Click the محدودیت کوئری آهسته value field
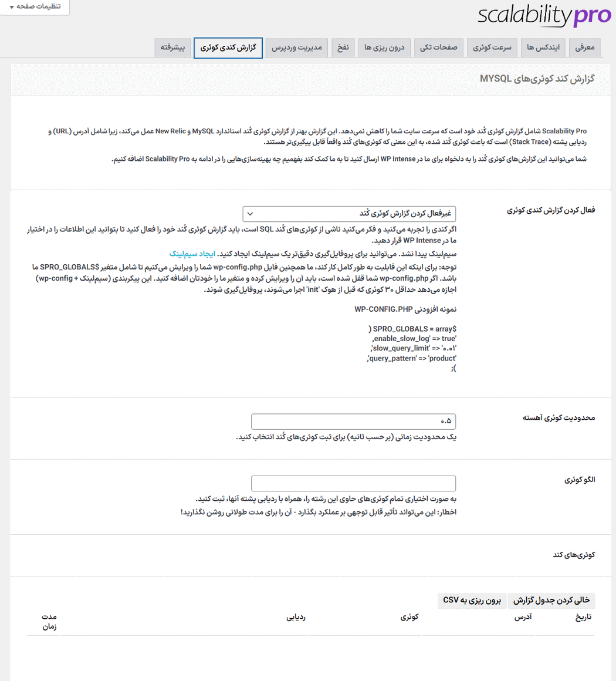The width and height of the screenshot is (616, 681). point(353,422)
